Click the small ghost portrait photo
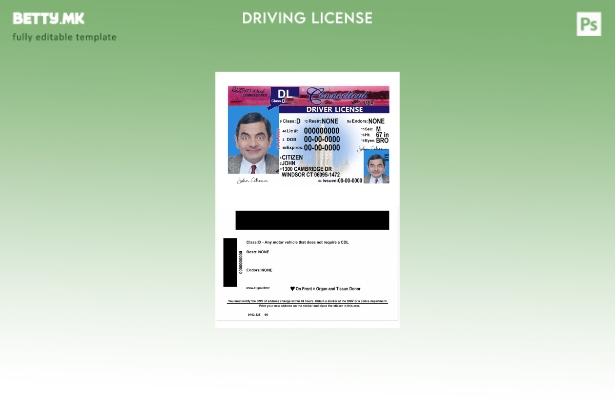This screenshot has width=615, height=400. point(376,165)
